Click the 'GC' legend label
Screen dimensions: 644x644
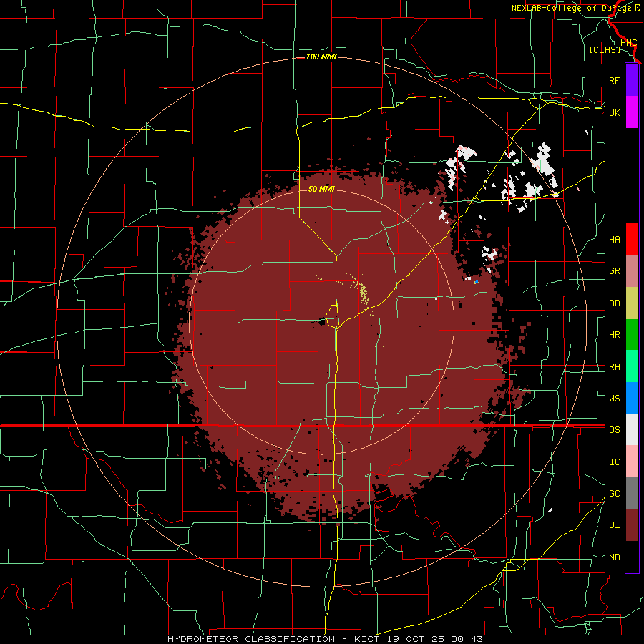(614, 494)
